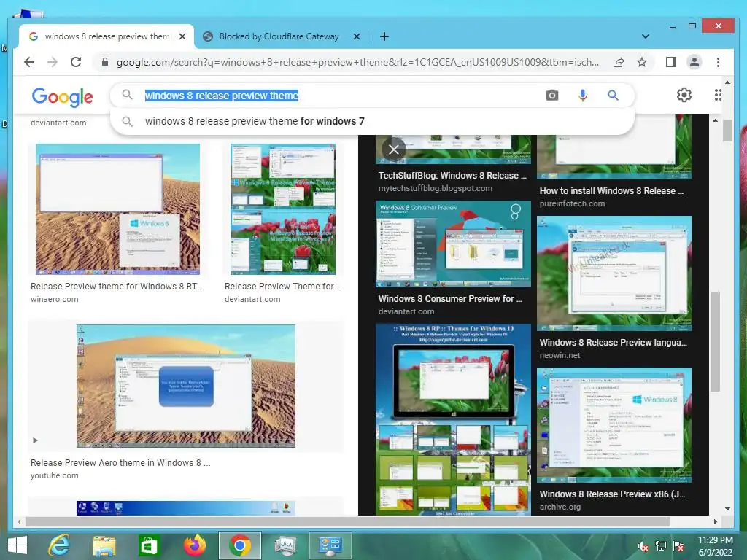Click 'Windows 8 Release Preview x86' title
The image size is (747, 560).
(x=612, y=494)
